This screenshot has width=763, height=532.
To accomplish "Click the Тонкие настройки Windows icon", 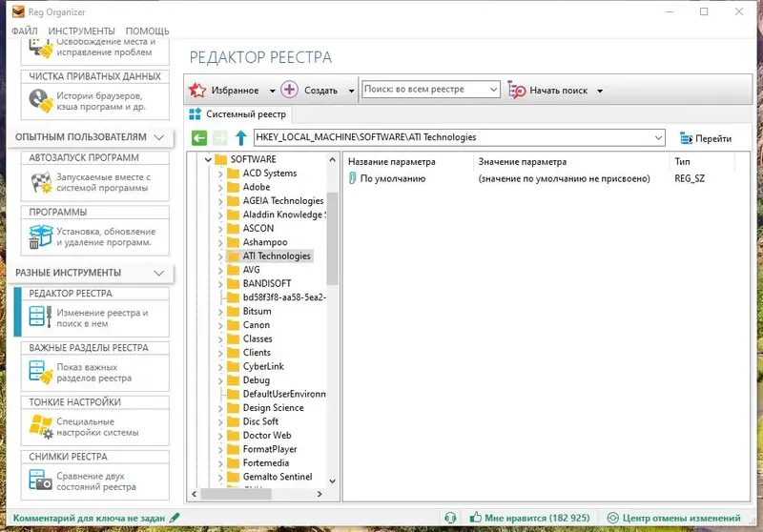I will click(x=41, y=426).
